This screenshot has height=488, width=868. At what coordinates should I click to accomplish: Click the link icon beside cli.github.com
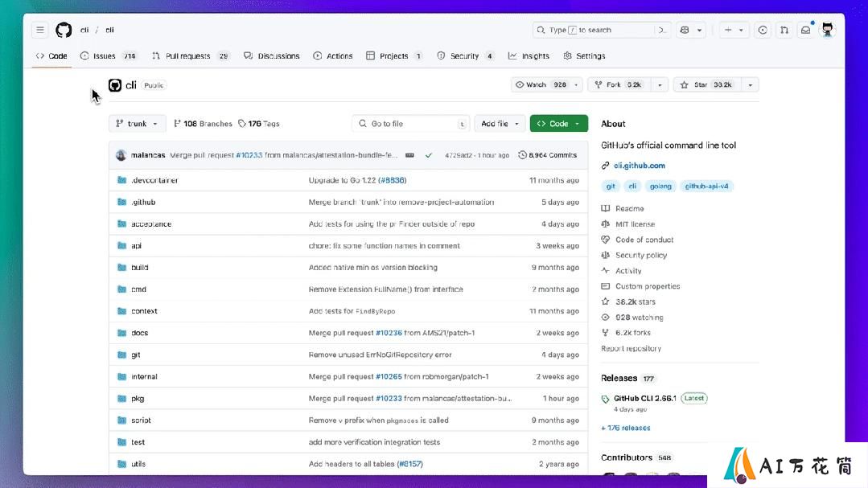pyautogui.click(x=606, y=166)
